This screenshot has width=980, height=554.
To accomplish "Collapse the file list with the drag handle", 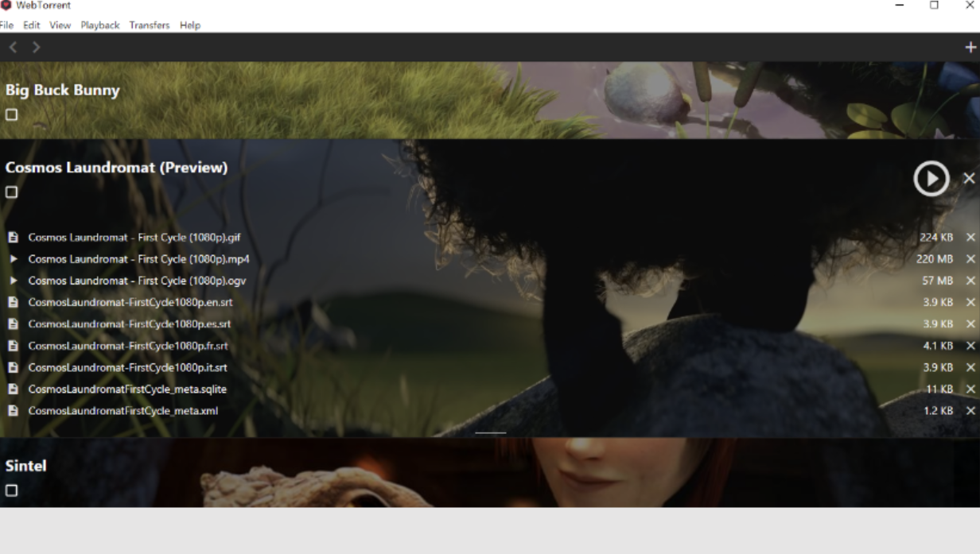I will 491,432.
